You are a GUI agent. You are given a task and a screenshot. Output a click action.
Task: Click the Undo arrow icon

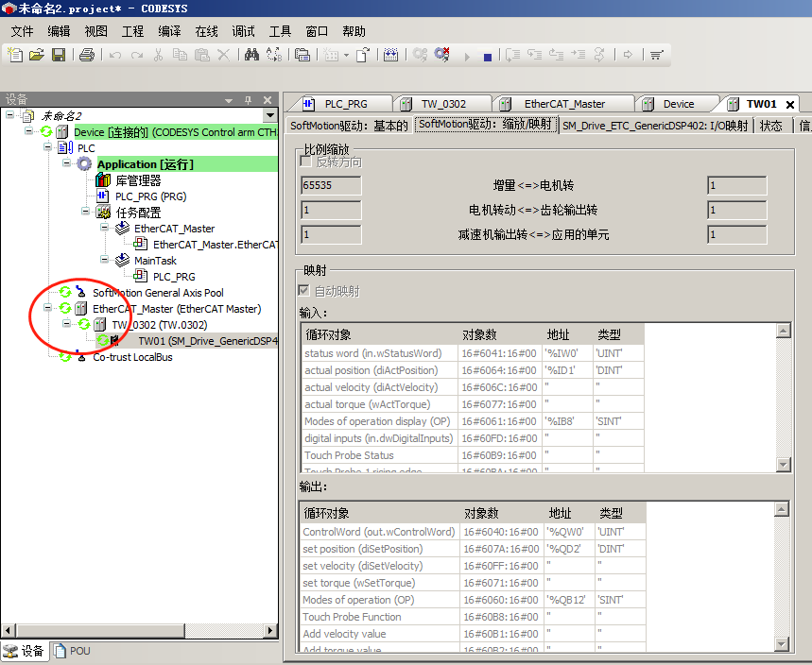(115, 55)
